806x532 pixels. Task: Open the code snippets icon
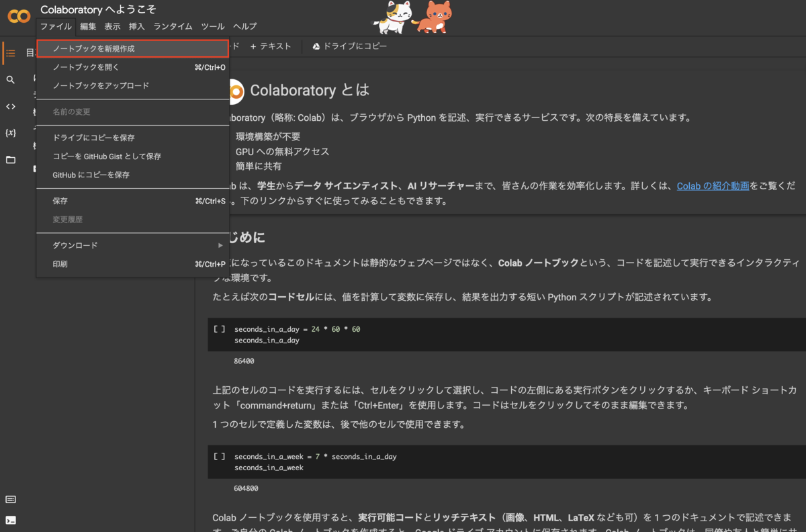click(x=11, y=106)
